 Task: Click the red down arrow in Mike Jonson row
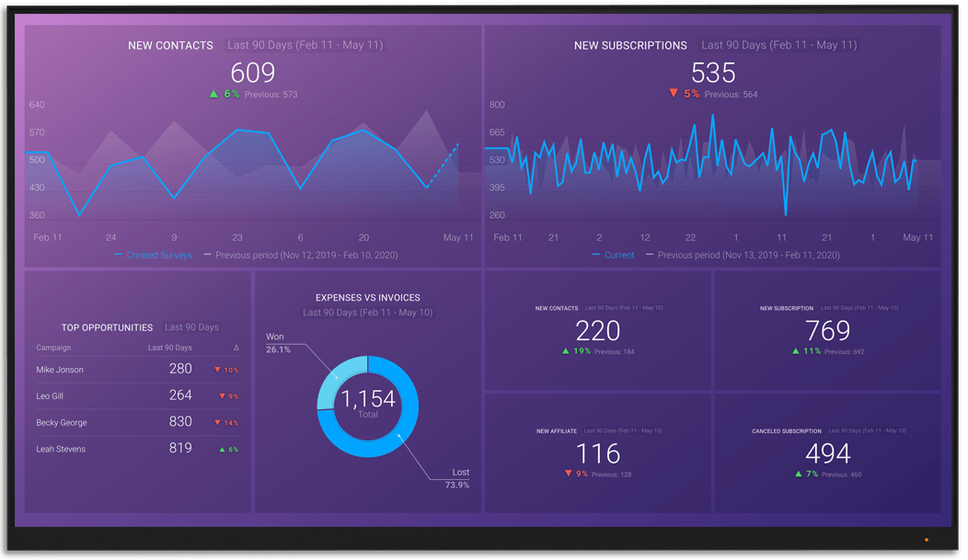[x=217, y=371]
